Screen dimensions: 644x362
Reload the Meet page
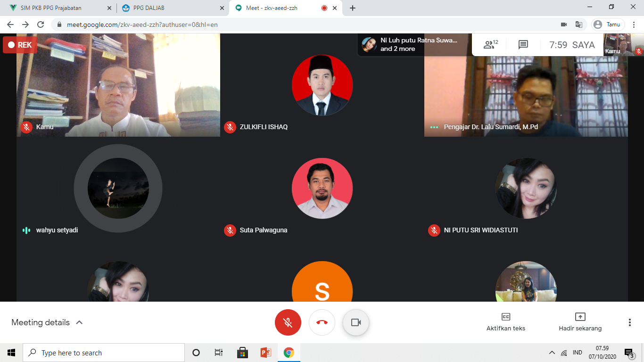(x=41, y=25)
